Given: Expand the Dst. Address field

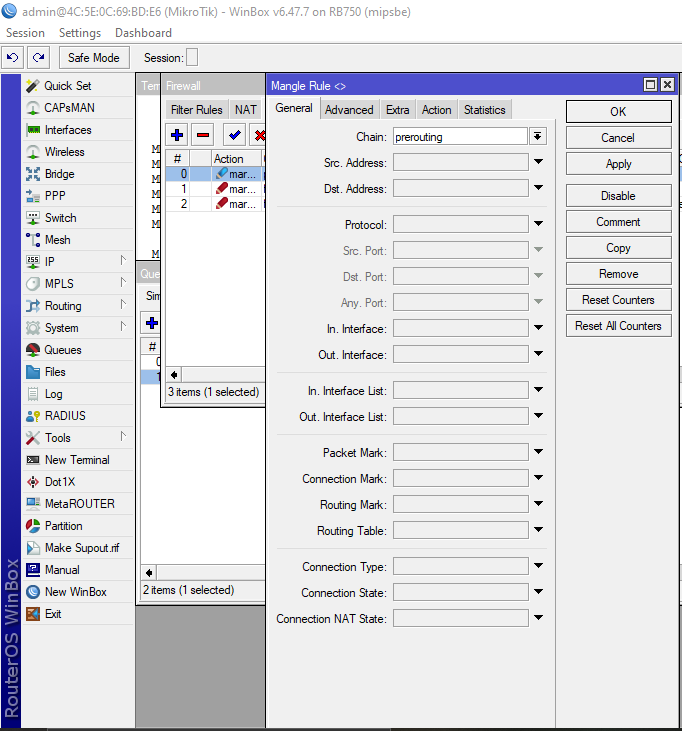Looking at the screenshot, I should click(538, 188).
